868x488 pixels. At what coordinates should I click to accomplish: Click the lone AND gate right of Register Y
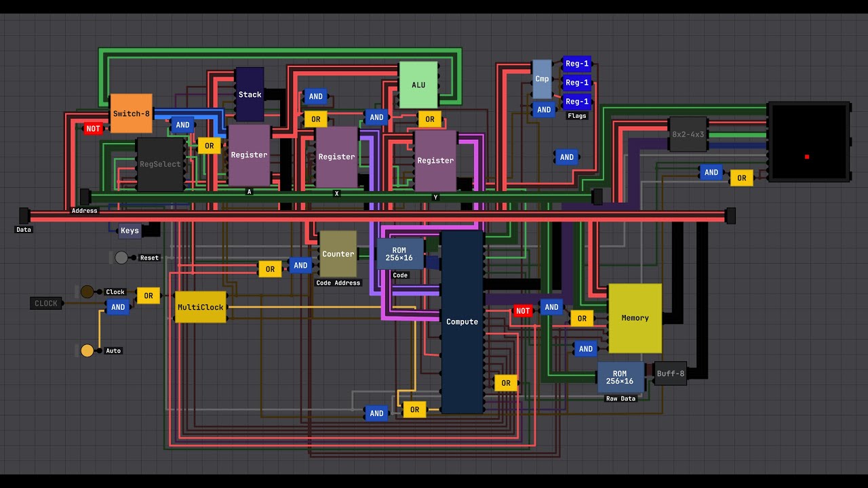coord(566,157)
